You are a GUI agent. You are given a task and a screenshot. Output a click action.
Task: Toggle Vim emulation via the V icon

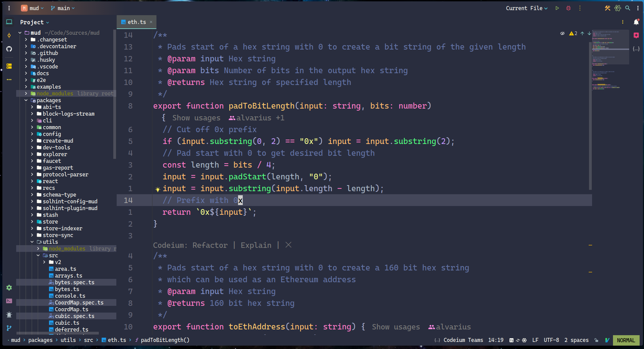607,340
